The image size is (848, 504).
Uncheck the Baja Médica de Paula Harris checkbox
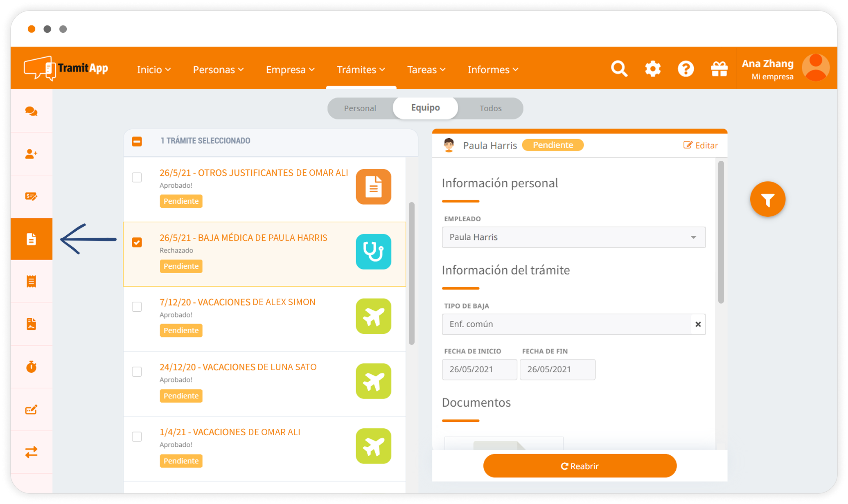point(137,242)
